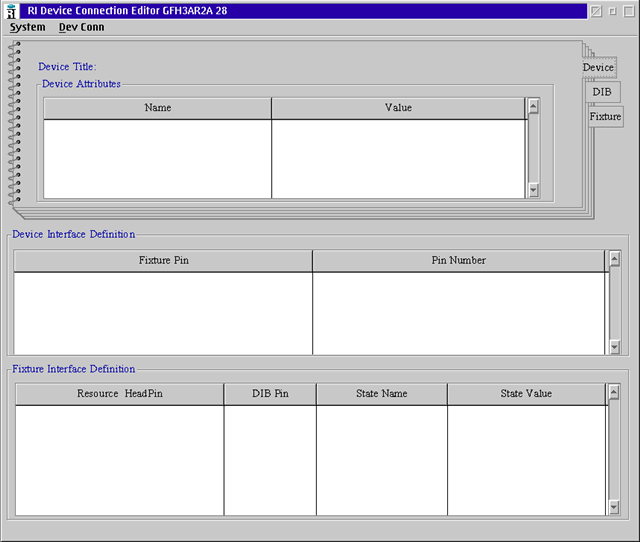Image resolution: width=640 pixels, height=542 pixels.
Task: Click scroll down arrow in Fixture Interface Definition
Action: [614, 507]
